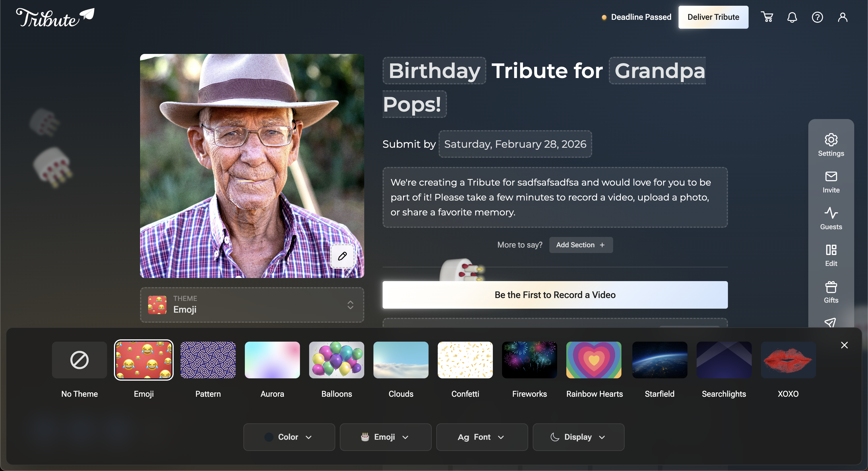Open the Font dropdown
This screenshot has height=471, width=868.
coord(482,437)
